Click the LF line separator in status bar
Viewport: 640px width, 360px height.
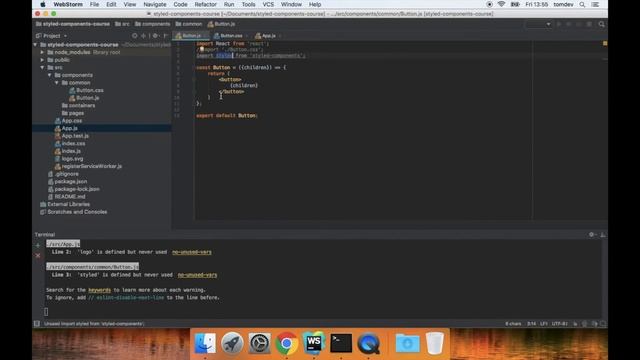pos(544,324)
